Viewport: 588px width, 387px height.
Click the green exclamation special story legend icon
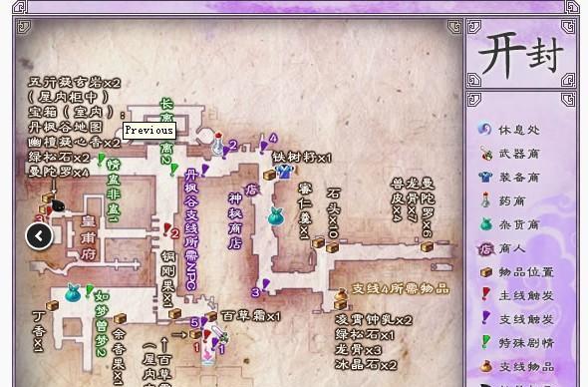tap(485, 341)
